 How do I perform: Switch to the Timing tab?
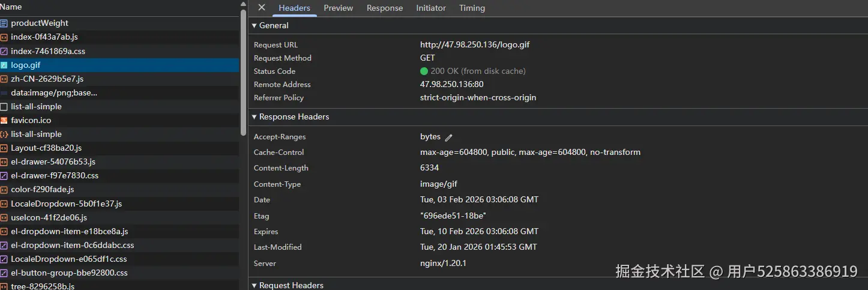(x=472, y=8)
